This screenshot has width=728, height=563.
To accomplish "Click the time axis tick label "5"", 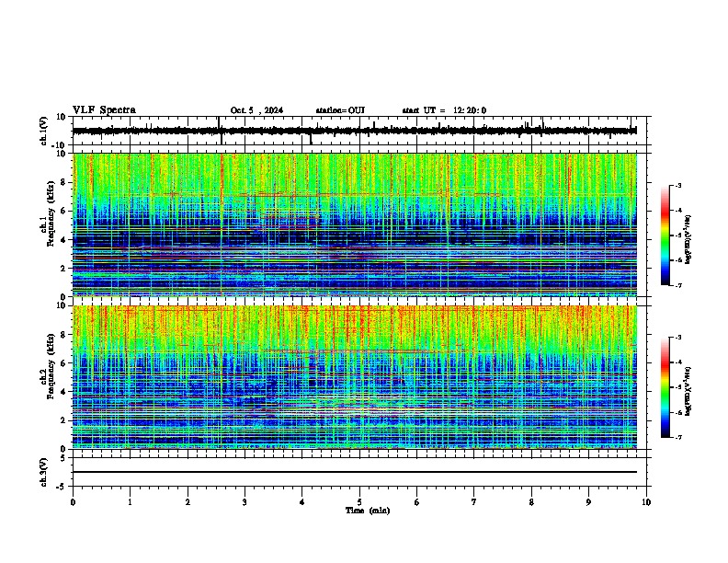I will [x=359, y=502].
